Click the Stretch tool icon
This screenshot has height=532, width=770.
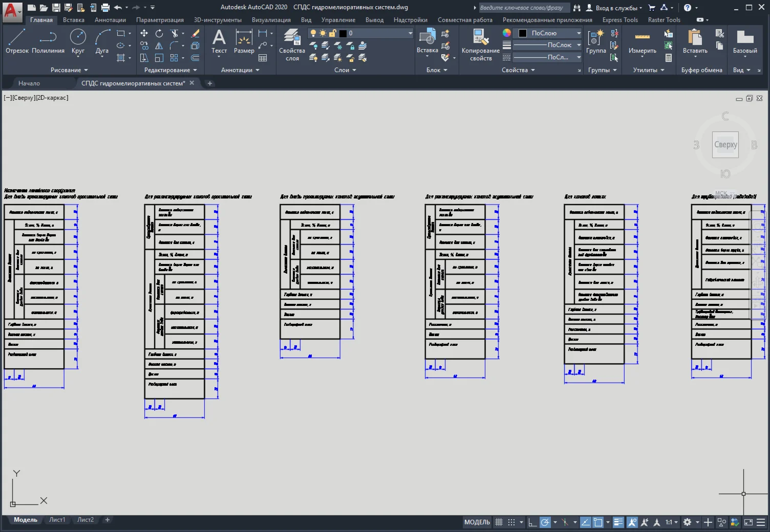pyautogui.click(x=144, y=58)
